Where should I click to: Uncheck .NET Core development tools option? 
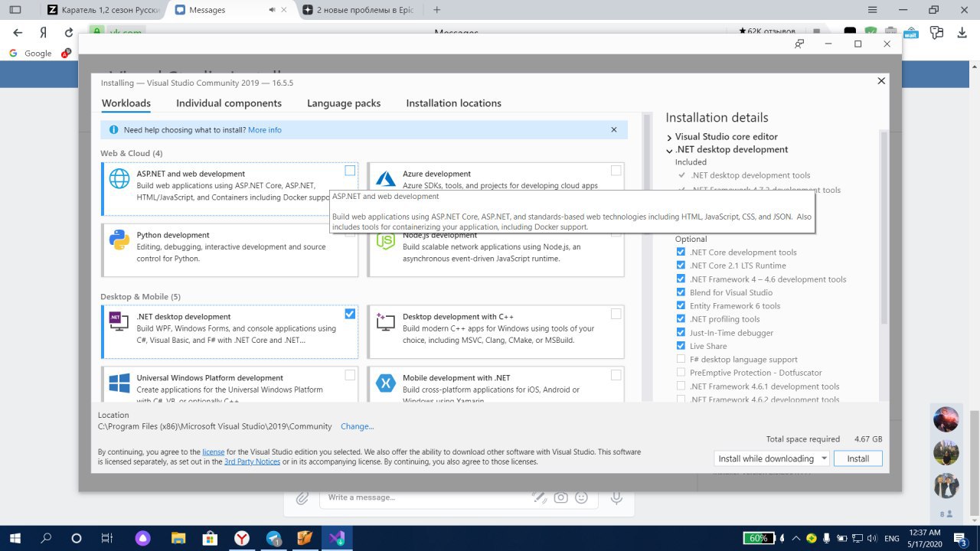click(681, 252)
